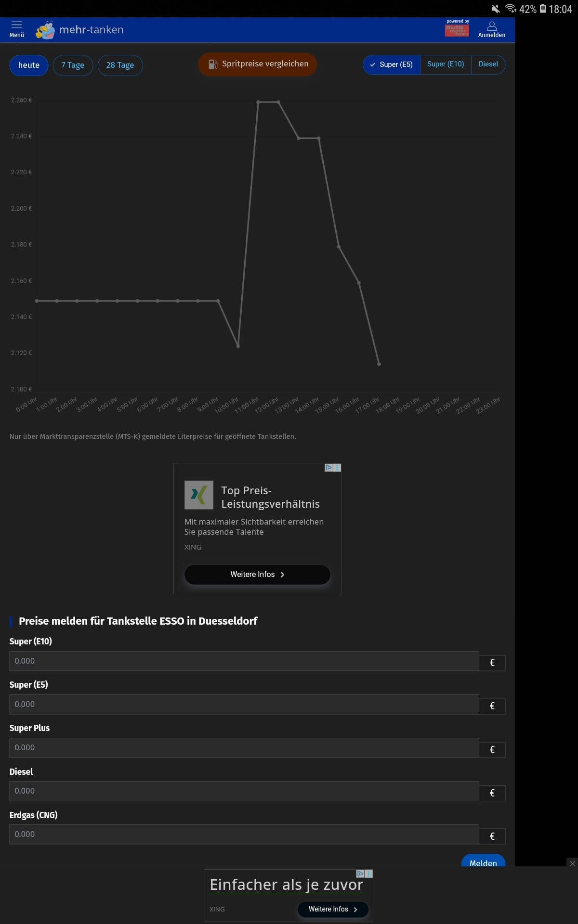Select Super (E5) fuel type

(392, 64)
